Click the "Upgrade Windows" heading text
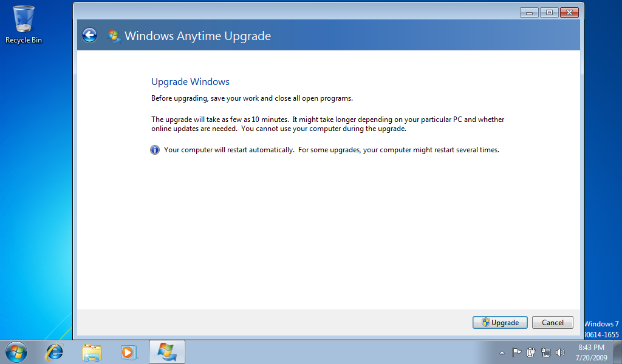Viewport: 622px width, 364px height. 190,81
